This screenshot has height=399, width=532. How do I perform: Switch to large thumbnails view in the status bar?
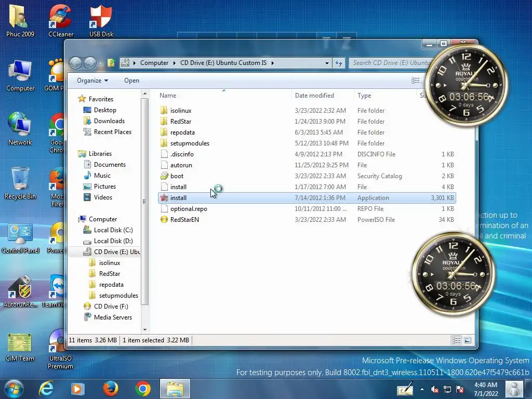468,340
